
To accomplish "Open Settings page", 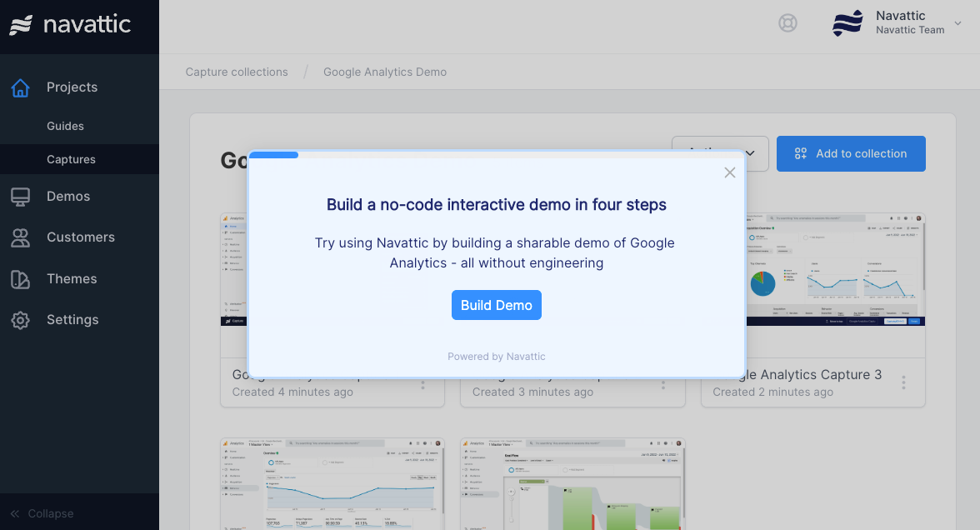I will pos(72,320).
